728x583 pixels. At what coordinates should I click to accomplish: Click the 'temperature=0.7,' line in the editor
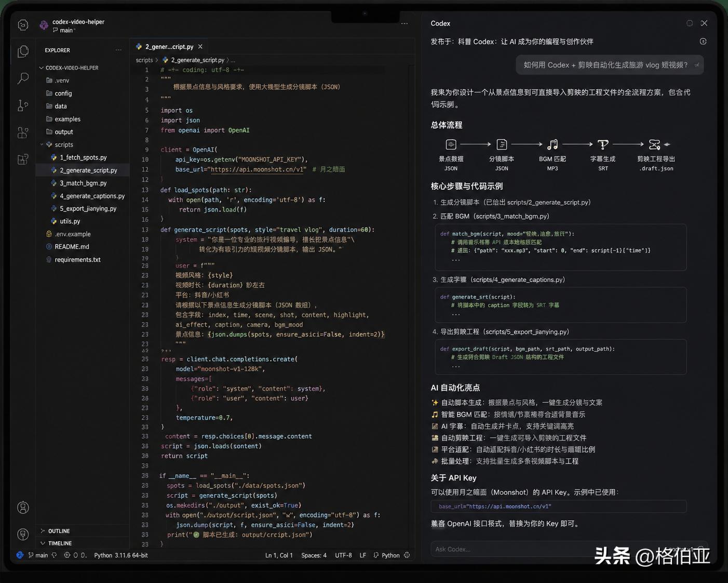click(204, 418)
